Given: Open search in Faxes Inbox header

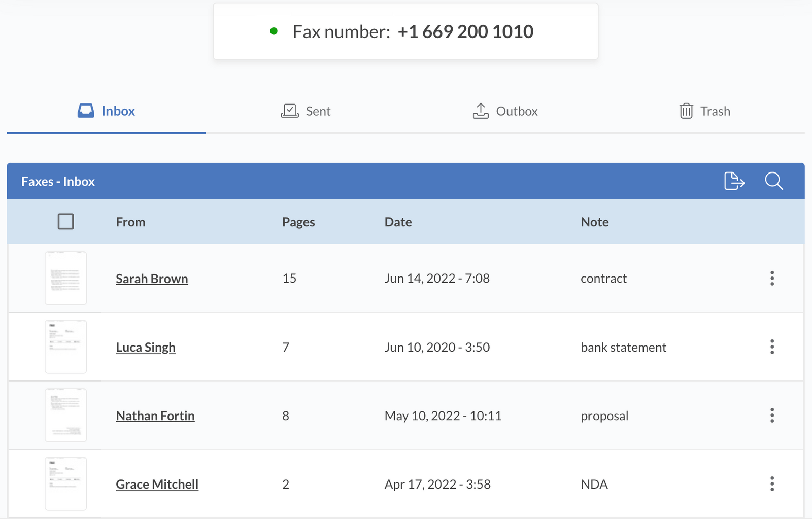Looking at the screenshot, I should (x=773, y=181).
